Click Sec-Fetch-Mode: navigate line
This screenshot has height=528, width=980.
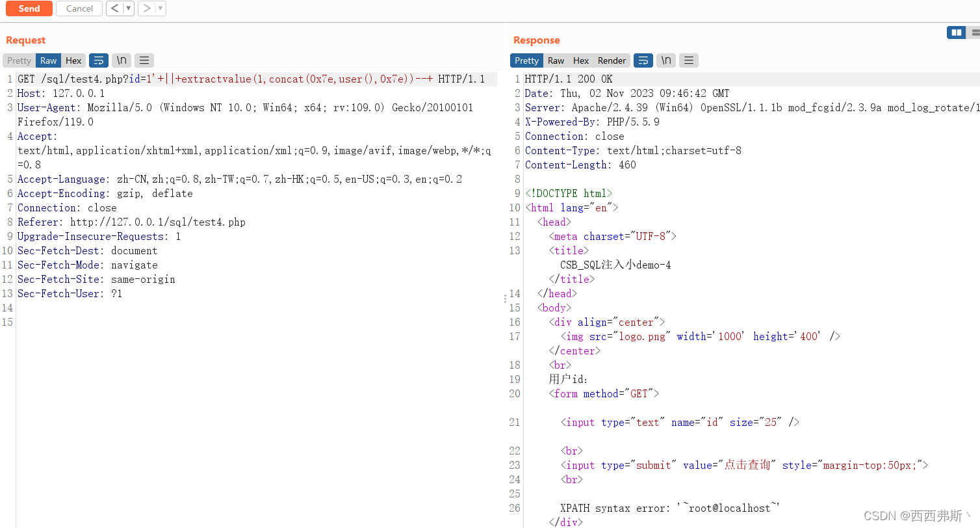(x=88, y=265)
